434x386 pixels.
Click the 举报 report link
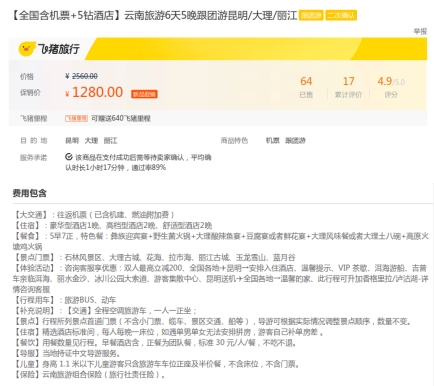click(x=420, y=31)
